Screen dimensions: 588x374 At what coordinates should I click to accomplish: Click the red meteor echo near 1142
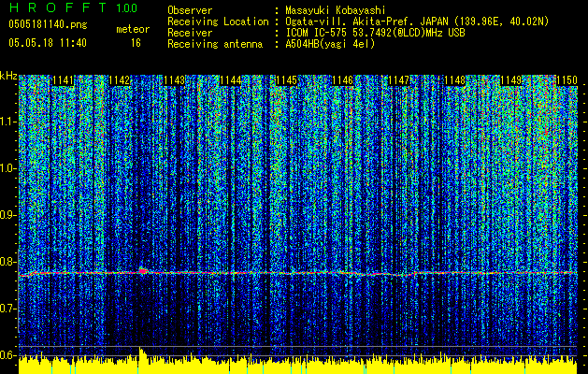point(143,270)
